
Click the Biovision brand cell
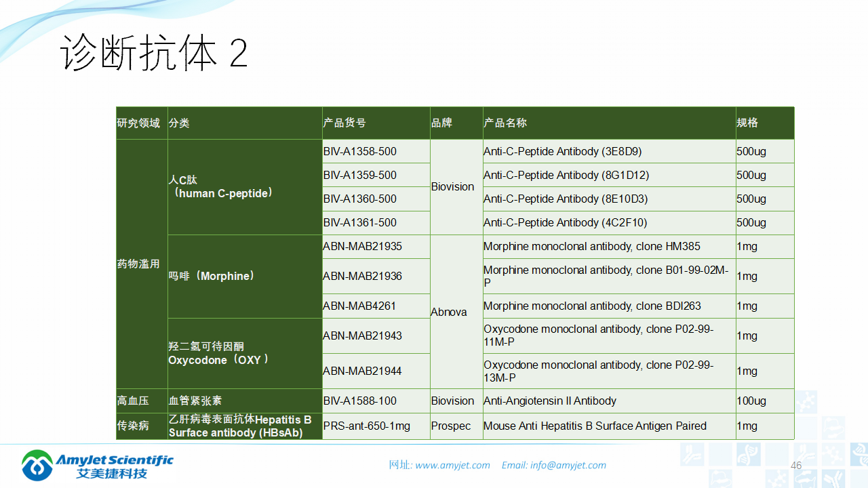(452, 187)
